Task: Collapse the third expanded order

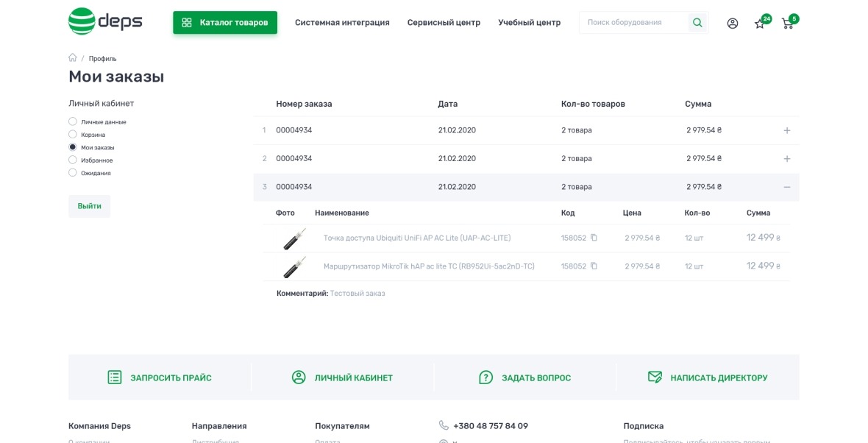Action: (x=786, y=187)
